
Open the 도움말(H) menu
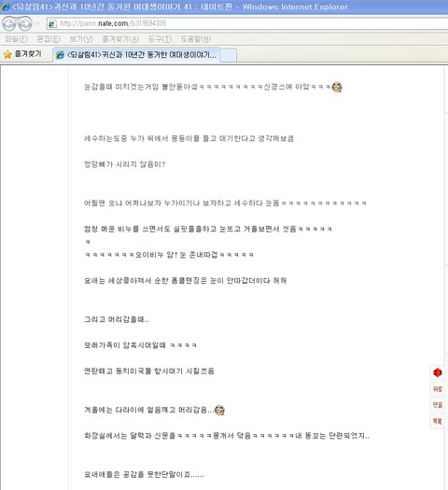(x=196, y=39)
